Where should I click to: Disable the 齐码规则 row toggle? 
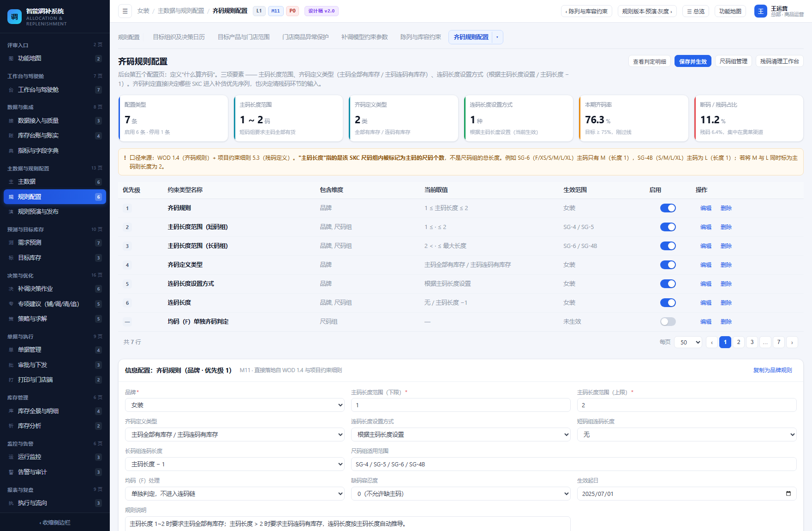(668, 208)
